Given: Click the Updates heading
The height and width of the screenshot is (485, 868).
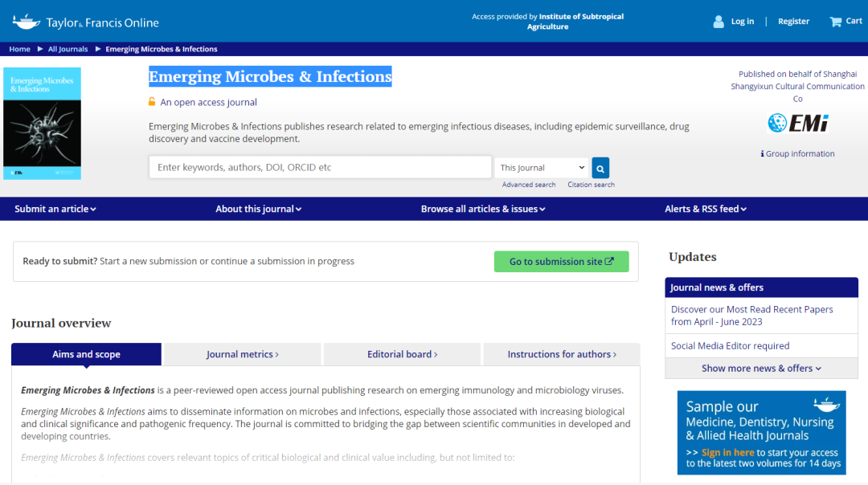Looking at the screenshot, I should [x=693, y=257].
